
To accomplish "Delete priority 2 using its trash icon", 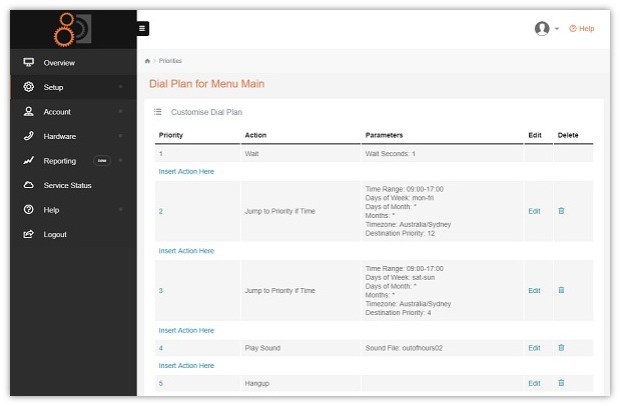I will (x=561, y=211).
